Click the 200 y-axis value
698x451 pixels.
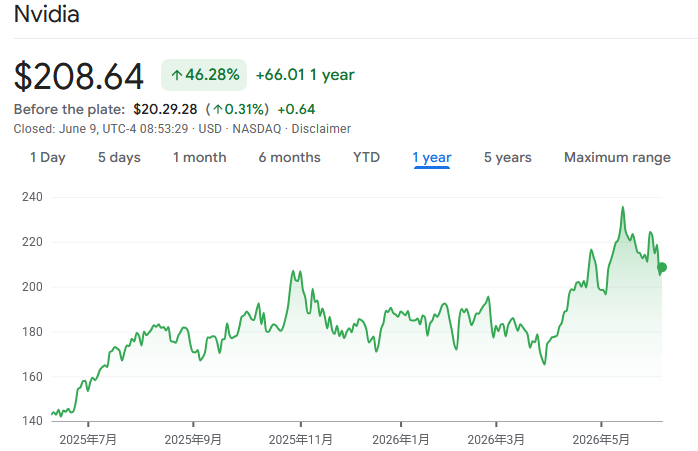pyautogui.click(x=32, y=287)
